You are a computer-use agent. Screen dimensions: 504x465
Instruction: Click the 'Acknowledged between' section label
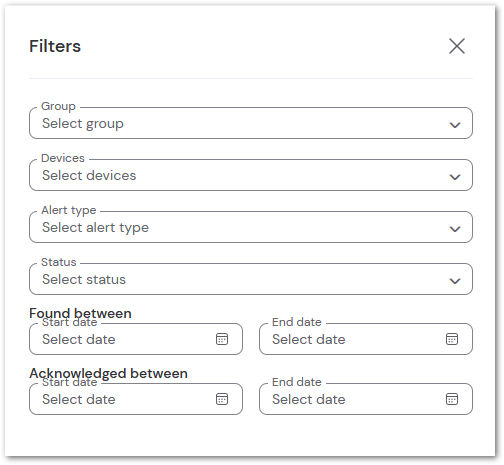109,373
